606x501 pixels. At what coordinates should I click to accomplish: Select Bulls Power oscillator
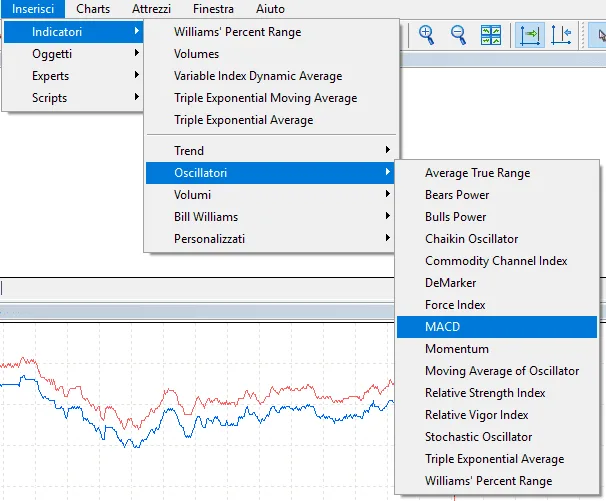coord(497,217)
